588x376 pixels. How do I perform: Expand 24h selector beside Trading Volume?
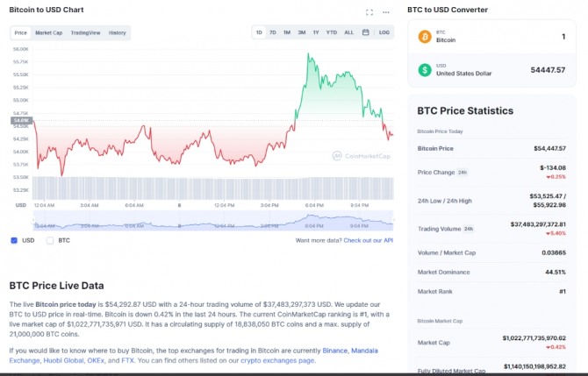[x=469, y=229]
